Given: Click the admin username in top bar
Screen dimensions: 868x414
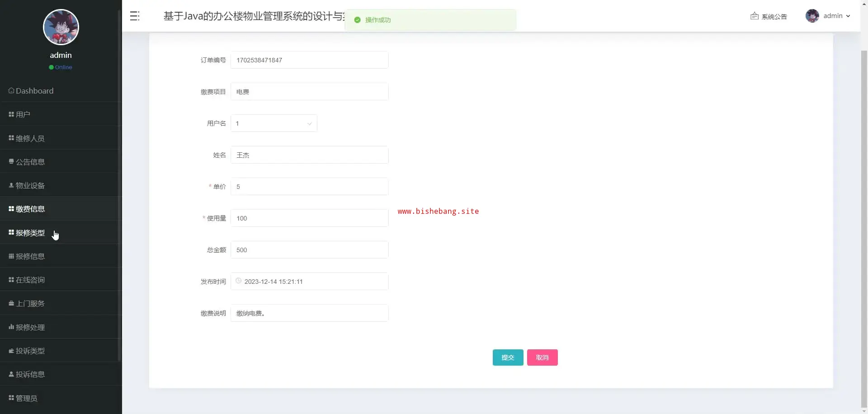Looking at the screenshot, I should tap(833, 16).
